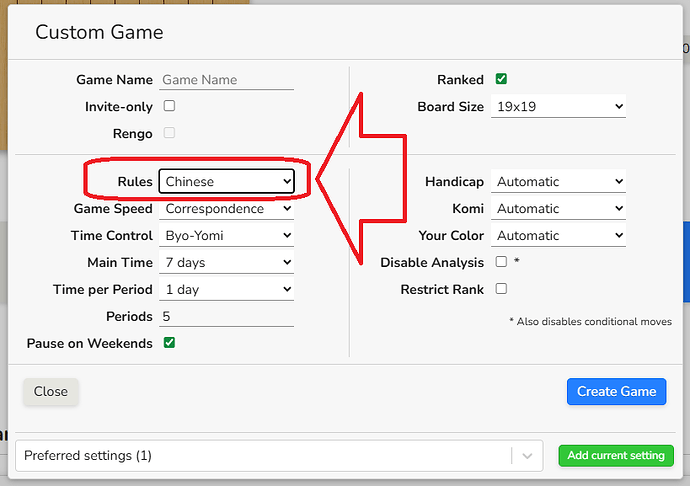Screen dimensions: 690x486
Task: Click the Pause on Weekends label
Action: 89,343
